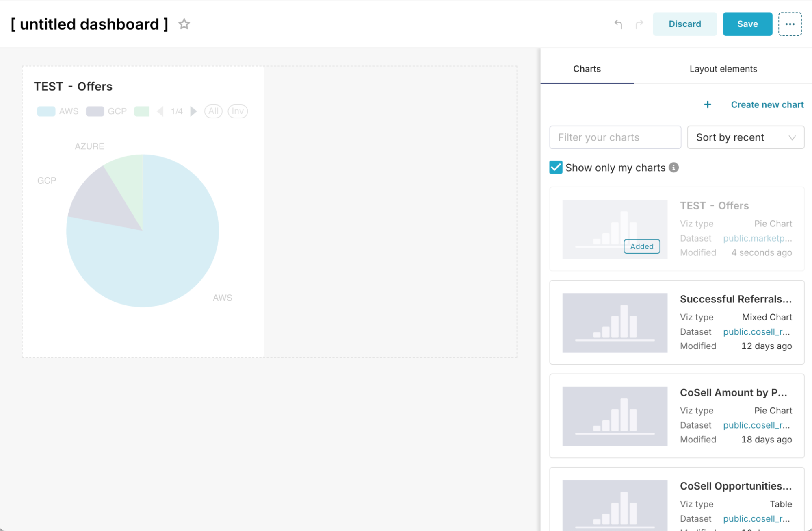
Task: Click the plus icon to create new chart
Action: pyautogui.click(x=707, y=104)
